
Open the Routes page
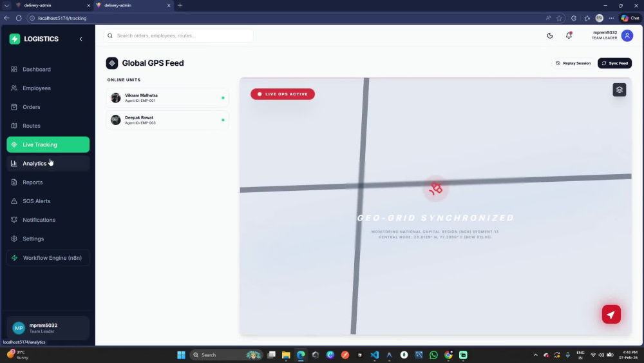coord(48,126)
